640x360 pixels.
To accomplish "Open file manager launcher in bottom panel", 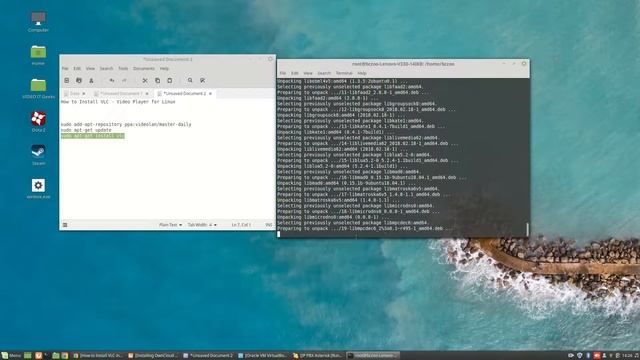I will [x=56, y=356].
